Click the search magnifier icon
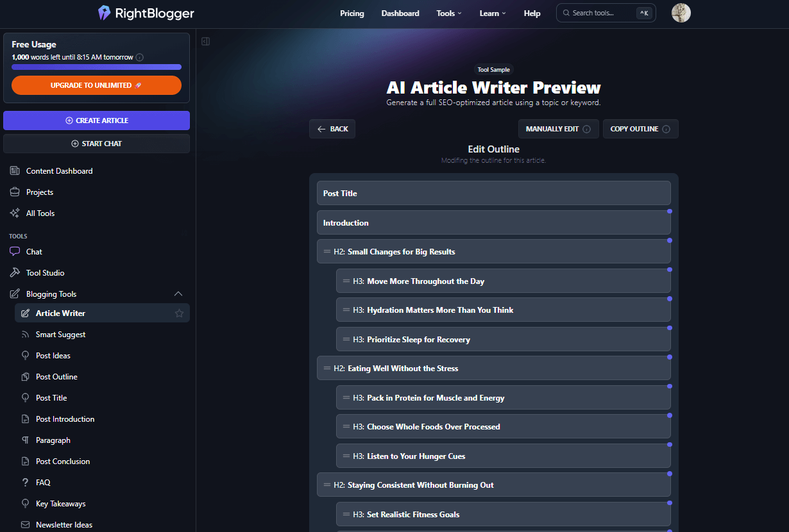This screenshot has height=532, width=789. coord(566,13)
